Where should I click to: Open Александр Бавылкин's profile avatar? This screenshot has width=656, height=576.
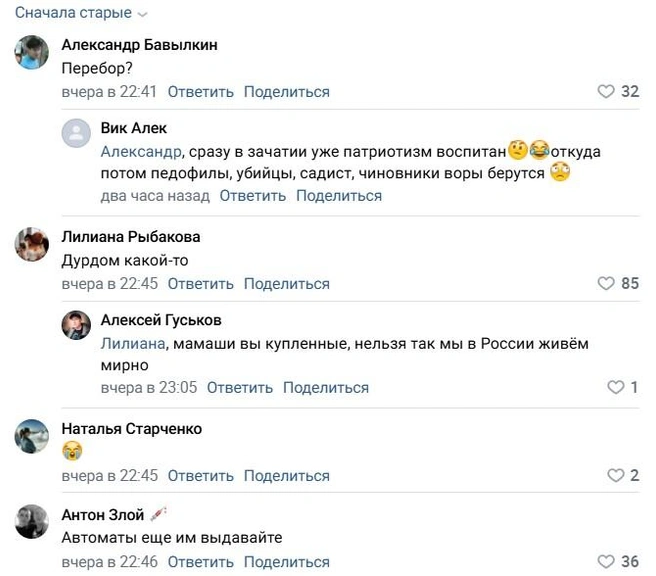[x=33, y=52]
